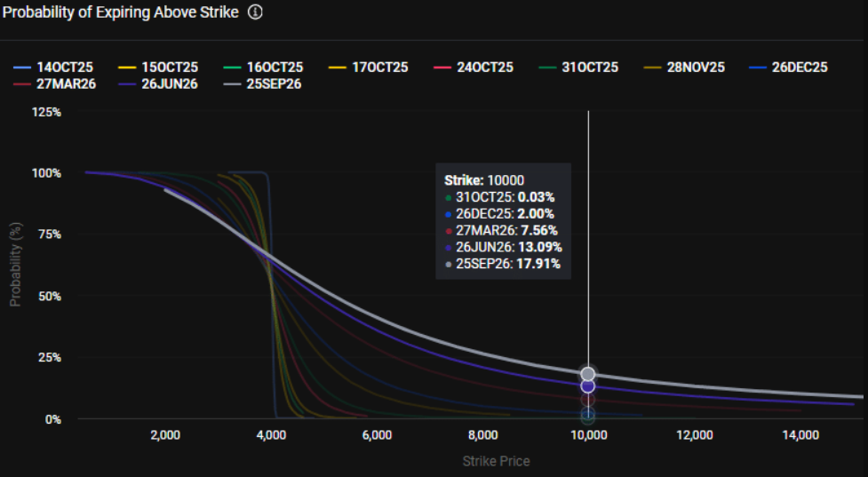Show or hide the 28NOV25 series
The height and width of the screenshot is (477, 868).
[x=684, y=67]
